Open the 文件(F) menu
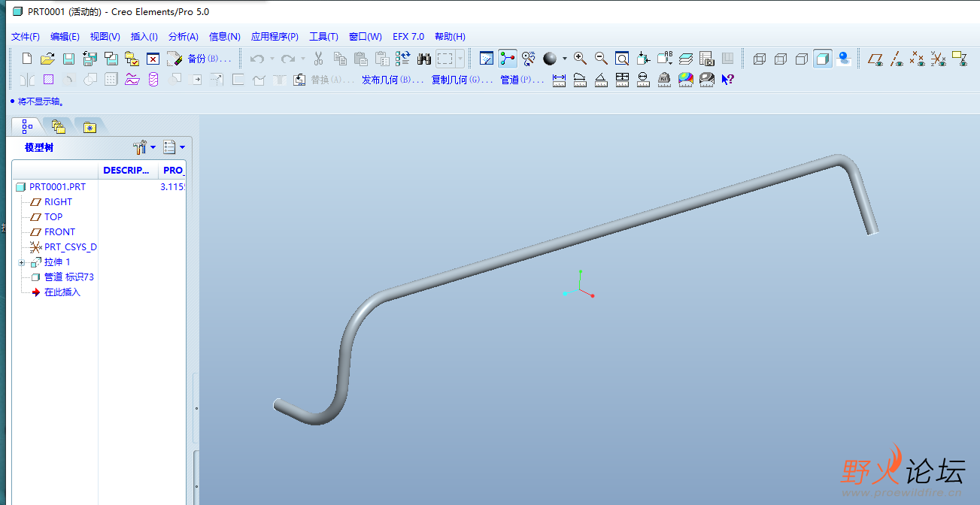This screenshot has height=505, width=980. [x=26, y=36]
